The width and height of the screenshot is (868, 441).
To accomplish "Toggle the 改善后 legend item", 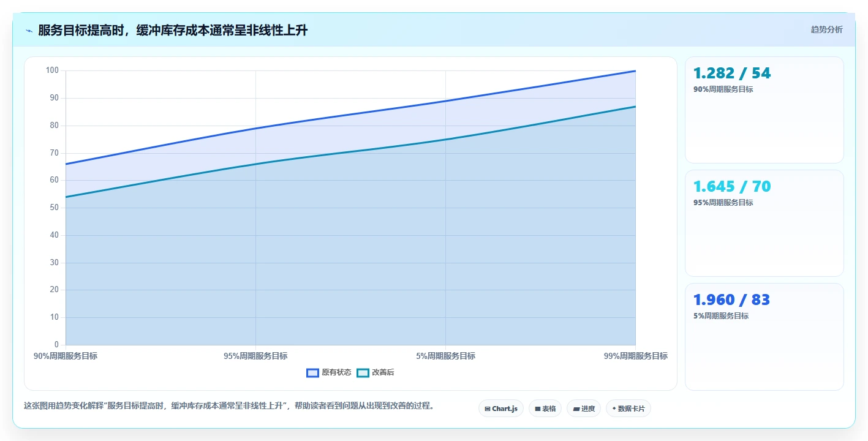I will coord(376,372).
